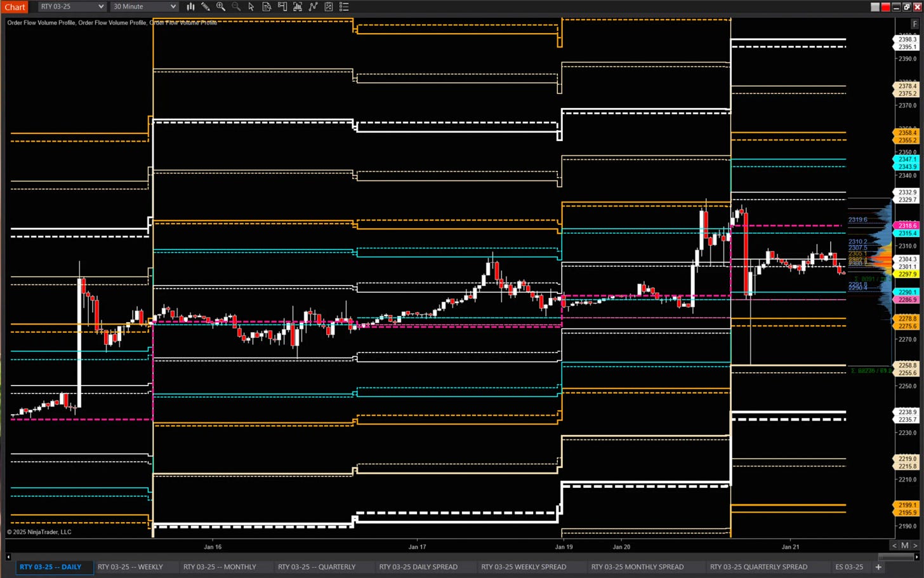The width and height of the screenshot is (924, 578).
Task: Click the 2238.9 price marker
Action: tap(906, 412)
